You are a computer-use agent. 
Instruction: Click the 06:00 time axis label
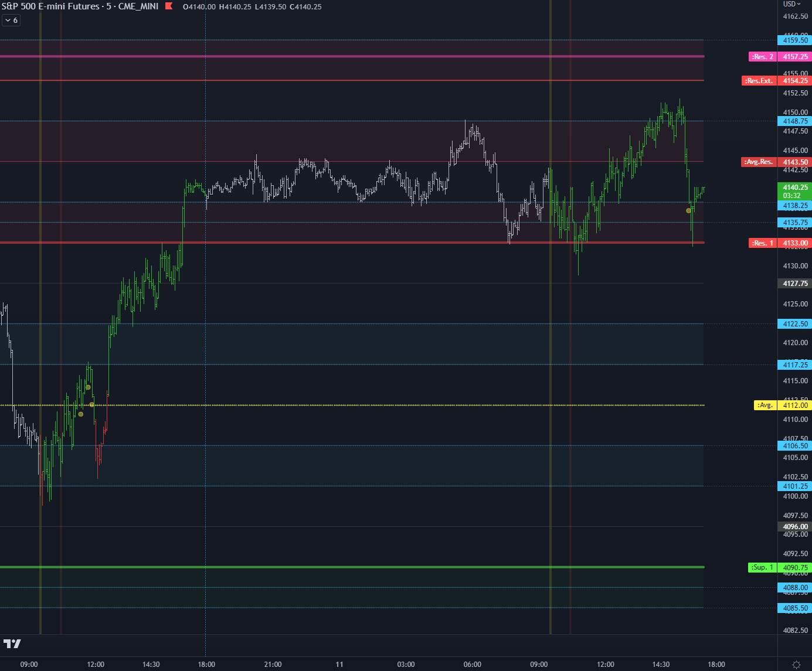[x=472, y=665]
